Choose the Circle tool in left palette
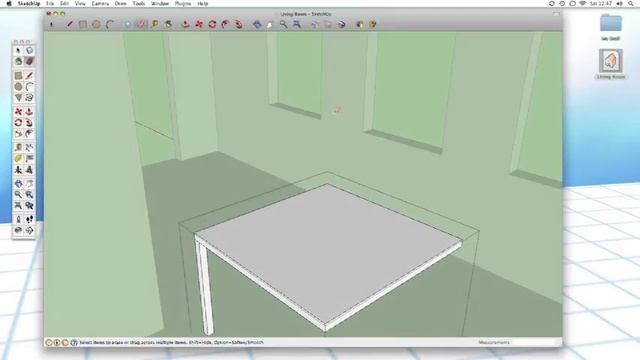The width and height of the screenshot is (640, 360). pyautogui.click(x=18, y=87)
